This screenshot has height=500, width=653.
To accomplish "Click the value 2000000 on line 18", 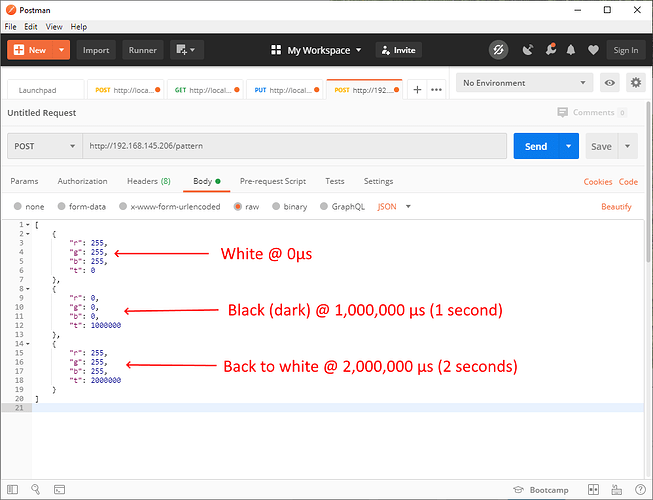I will click(106, 380).
